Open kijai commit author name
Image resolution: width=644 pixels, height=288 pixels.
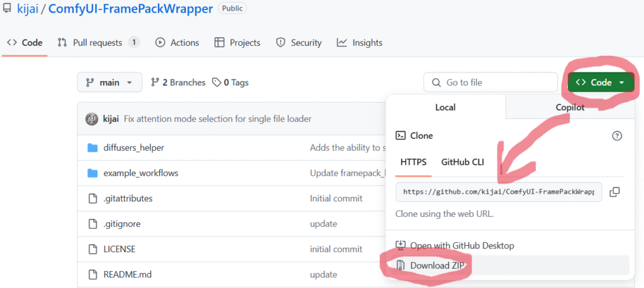tap(111, 119)
